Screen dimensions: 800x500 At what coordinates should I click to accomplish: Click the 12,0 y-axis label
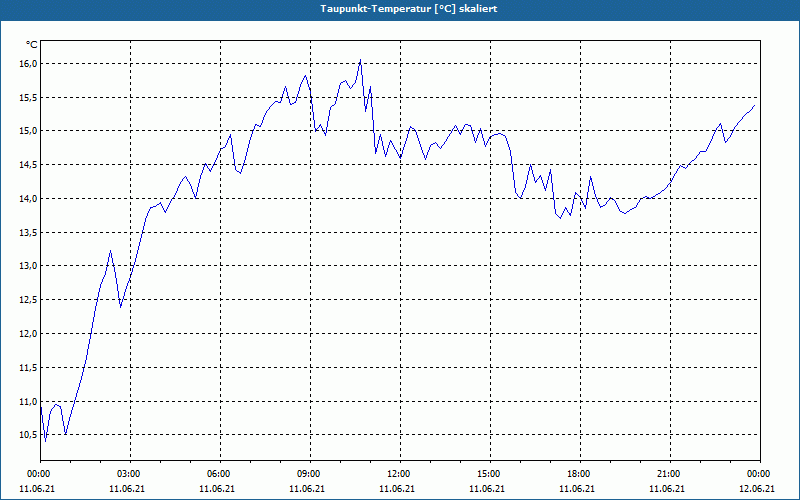pyautogui.click(x=29, y=334)
